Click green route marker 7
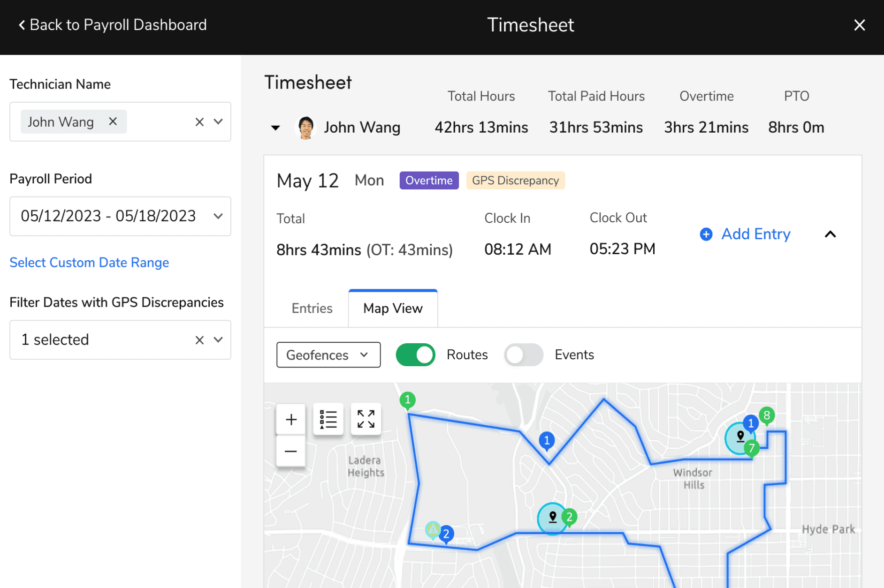 click(x=752, y=449)
